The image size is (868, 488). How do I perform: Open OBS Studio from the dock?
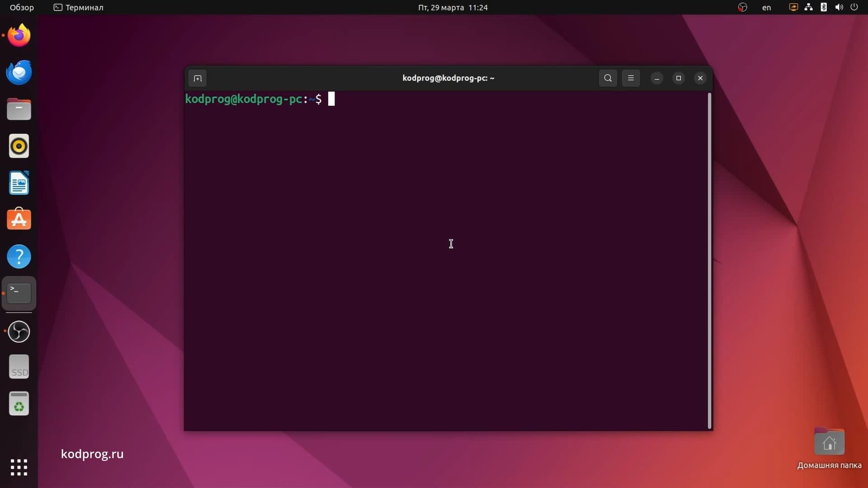[19, 332]
